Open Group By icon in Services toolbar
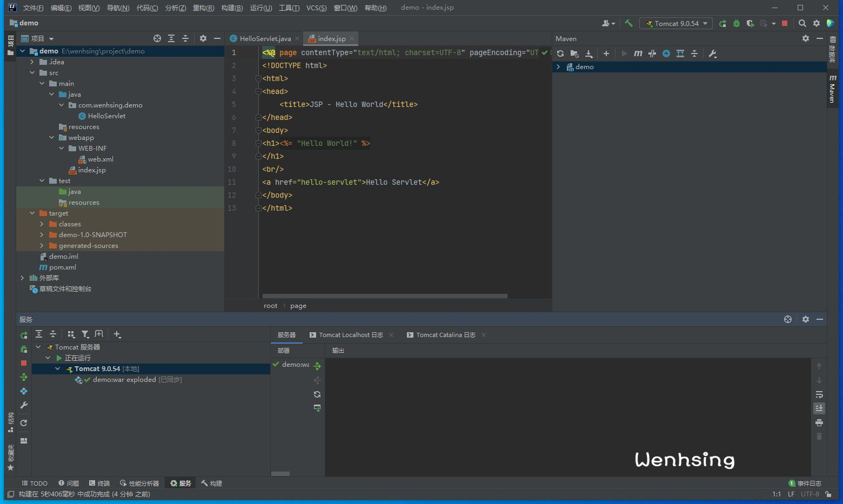 71,334
